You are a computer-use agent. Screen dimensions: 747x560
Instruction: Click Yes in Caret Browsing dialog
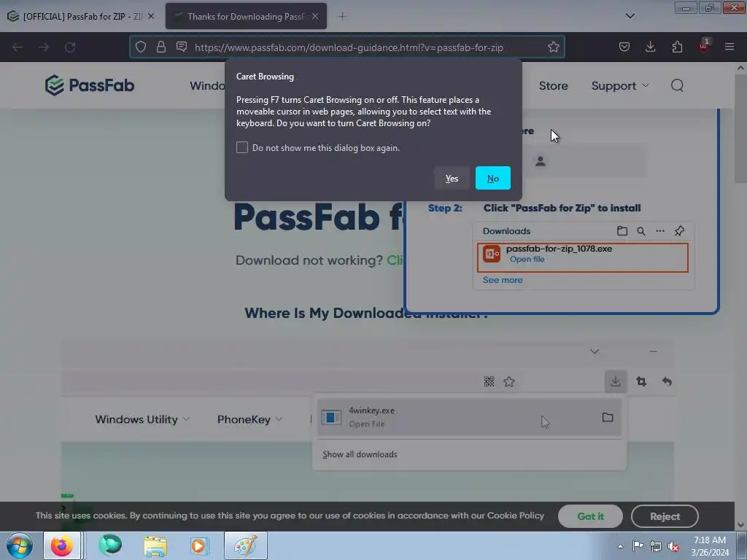[x=452, y=178]
